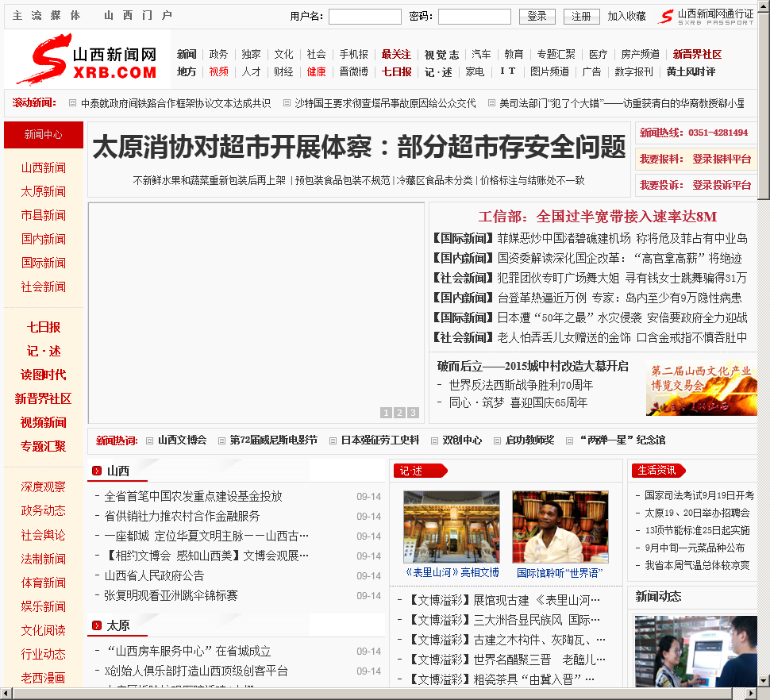770x700 pixels.
Task: Focus the 用户名 username input field
Action: (364, 17)
